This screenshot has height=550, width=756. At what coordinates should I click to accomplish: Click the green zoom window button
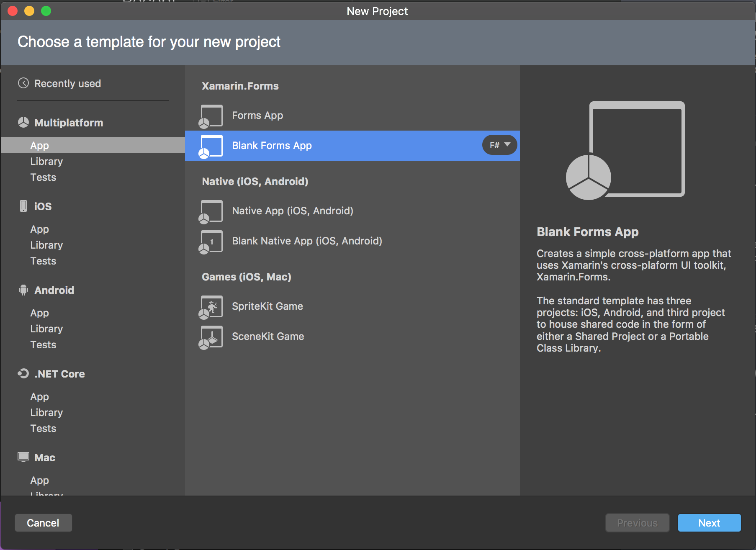coord(46,11)
